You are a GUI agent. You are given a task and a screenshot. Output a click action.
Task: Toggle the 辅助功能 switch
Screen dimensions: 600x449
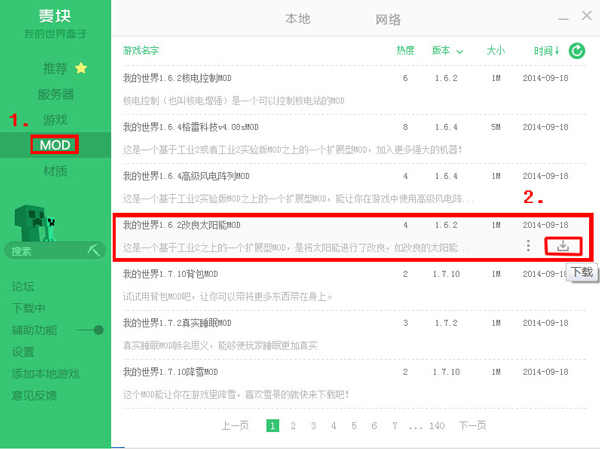click(90, 330)
